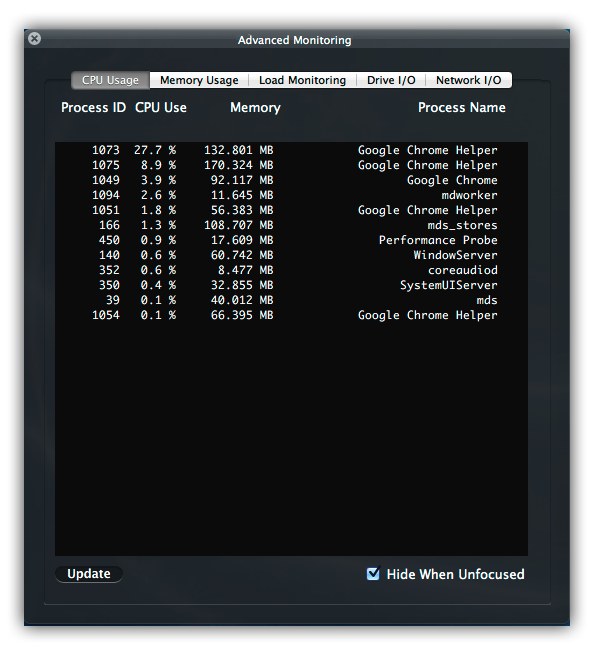Click process ID 450

pyautogui.click(x=109, y=240)
